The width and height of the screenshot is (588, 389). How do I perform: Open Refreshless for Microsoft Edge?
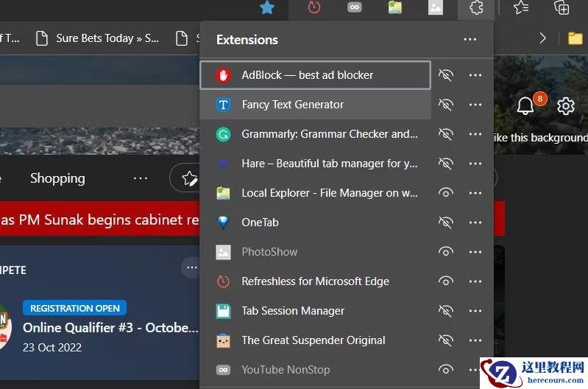pos(316,281)
